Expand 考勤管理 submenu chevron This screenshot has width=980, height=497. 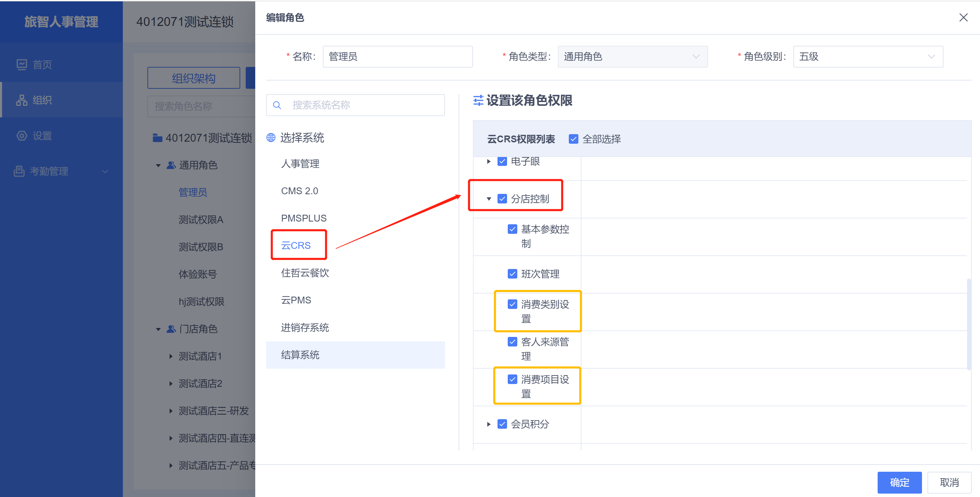click(105, 171)
